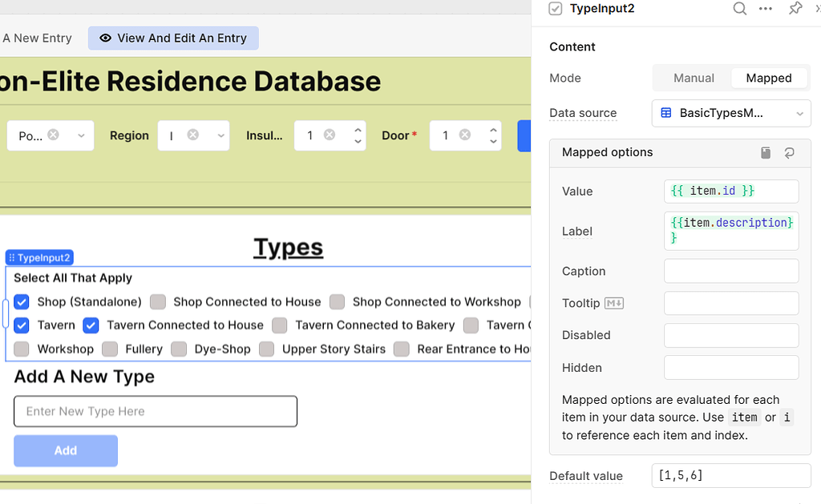This screenshot has width=821, height=504.
Task: Switch Mode to Manual
Action: pyautogui.click(x=694, y=78)
